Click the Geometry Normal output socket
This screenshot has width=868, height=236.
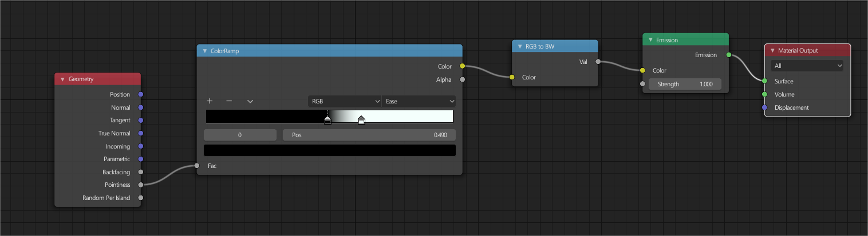coord(141,107)
